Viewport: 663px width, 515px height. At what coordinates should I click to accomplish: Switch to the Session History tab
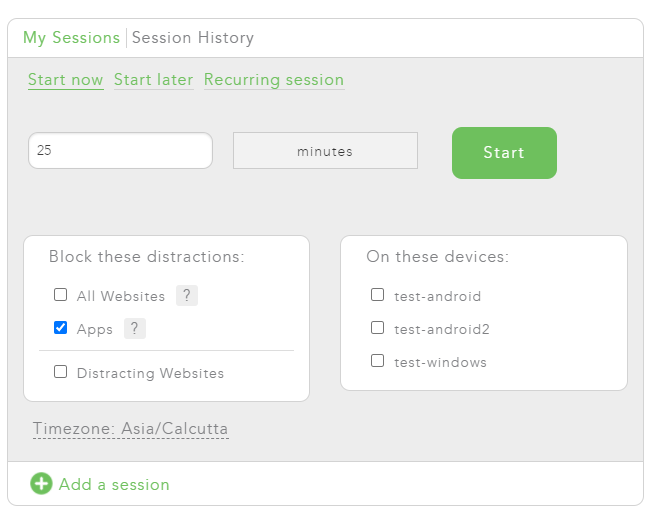193,38
